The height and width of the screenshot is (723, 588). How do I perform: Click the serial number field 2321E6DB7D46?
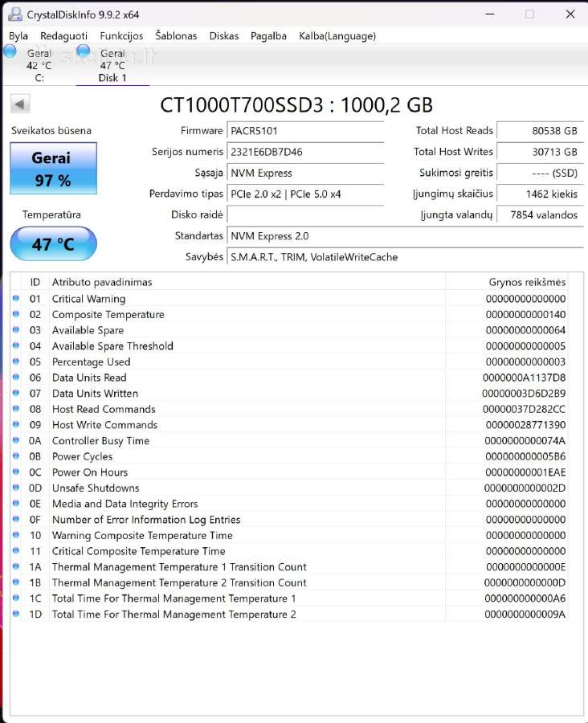click(x=305, y=152)
